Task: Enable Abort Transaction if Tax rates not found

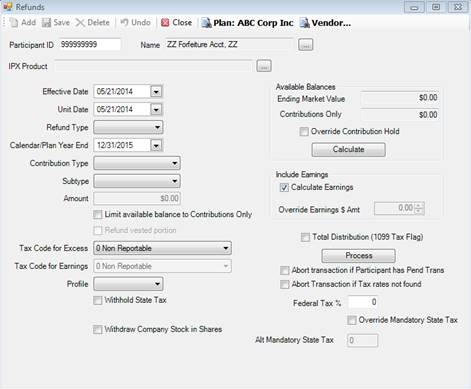Action: pyautogui.click(x=285, y=285)
